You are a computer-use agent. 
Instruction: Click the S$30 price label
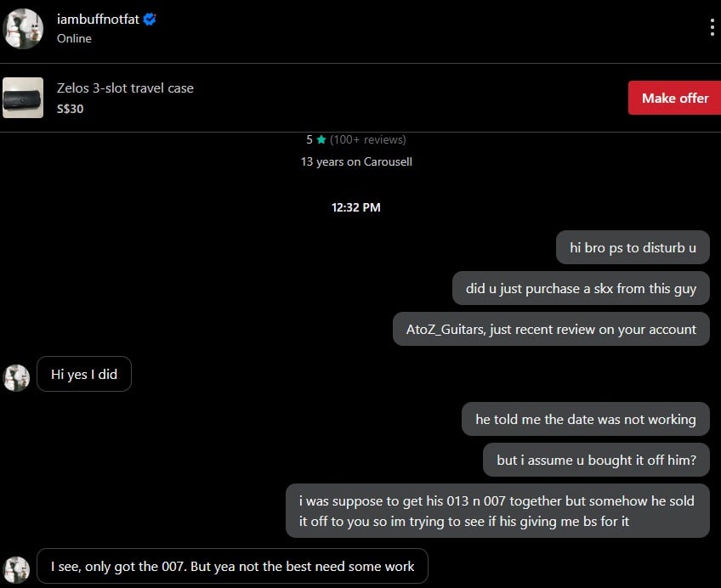coord(70,109)
